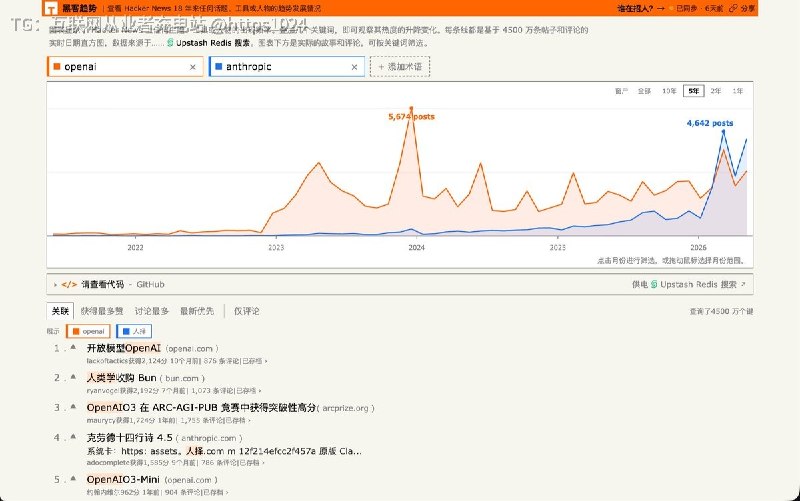Click the Upstash Redis link in description text
This screenshot has height=501, width=800.
pyautogui.click(x=213, y=43)
